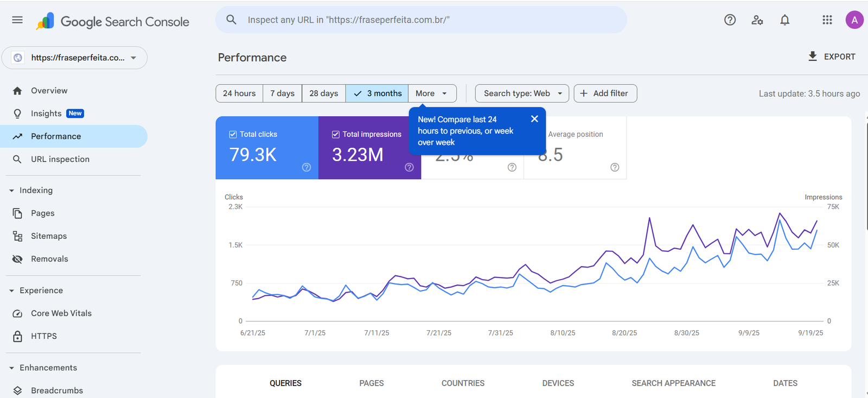868x398 pixels.
Task: Open the notifications bell
Action: click(784, 20)
